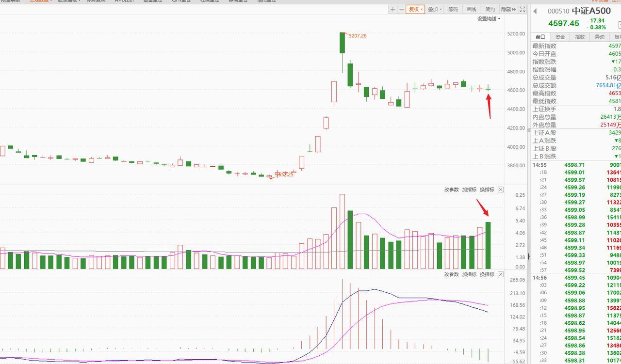
Task: Go to previous stock with left triangle
Action: (535, 11)
